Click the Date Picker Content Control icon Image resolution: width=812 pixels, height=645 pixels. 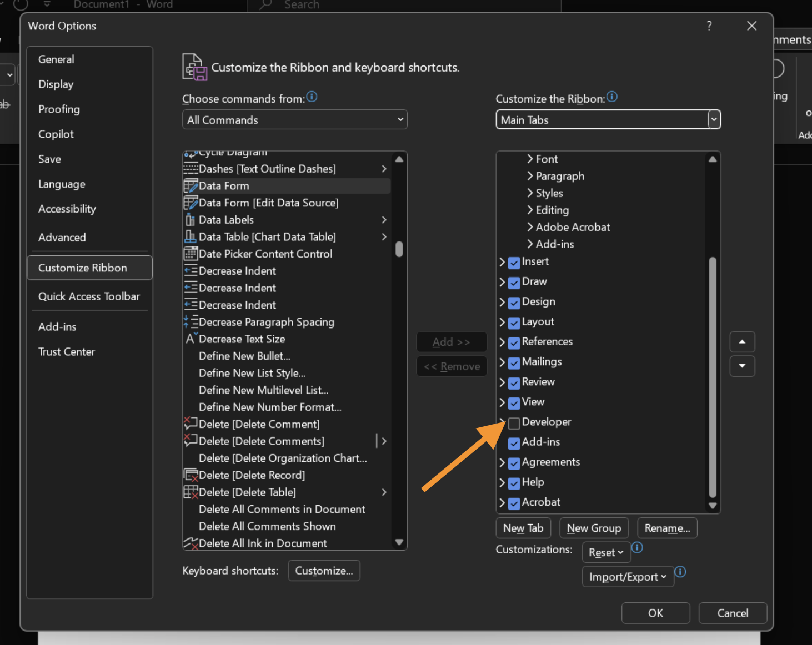coord(190,254)
